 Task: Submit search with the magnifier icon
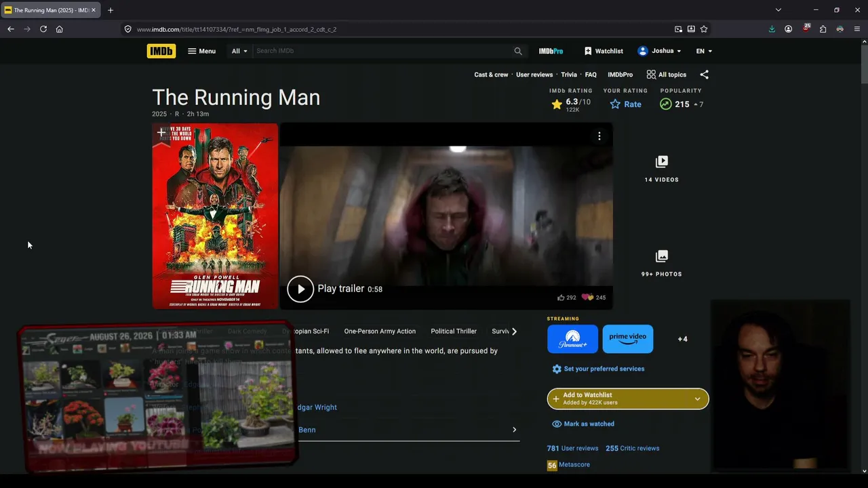(518, 51)
